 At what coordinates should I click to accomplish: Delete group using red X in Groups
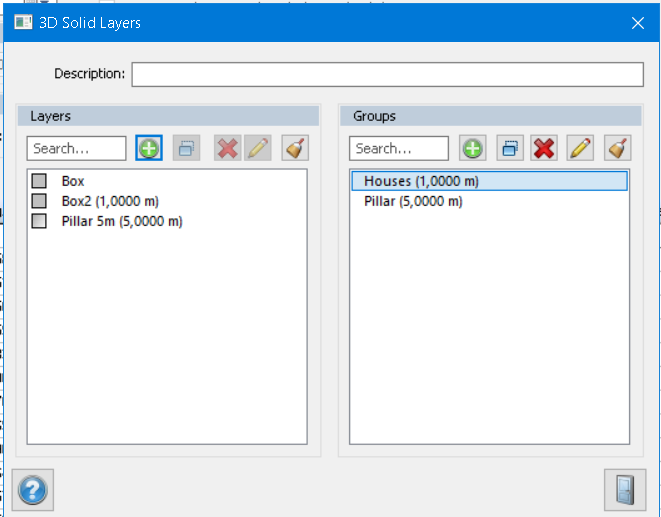pyautogui.click(x=544, y=149)
